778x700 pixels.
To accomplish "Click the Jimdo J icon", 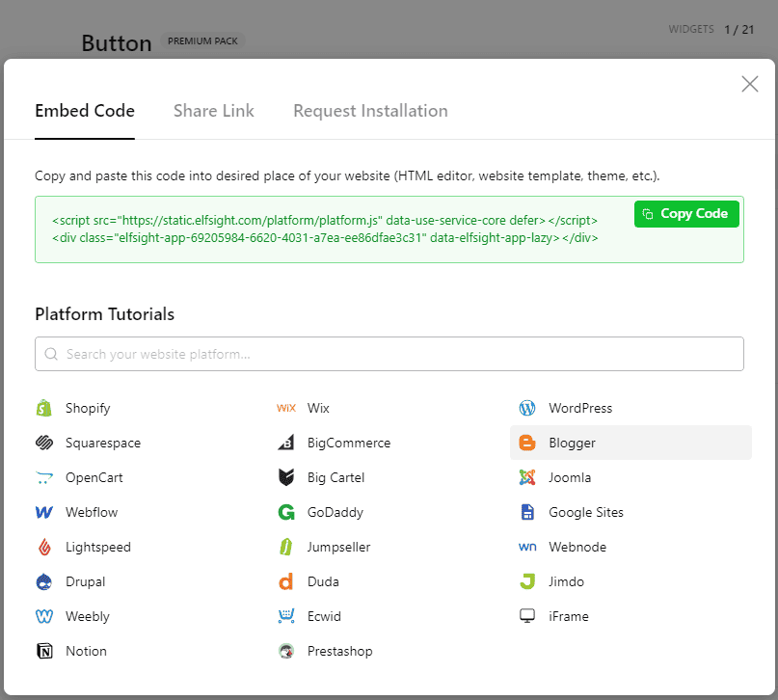I will pos(527,581).
